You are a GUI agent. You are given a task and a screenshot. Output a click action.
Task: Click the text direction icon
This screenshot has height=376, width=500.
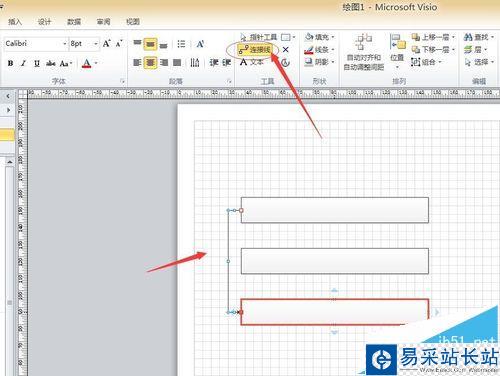click(195, 62)
